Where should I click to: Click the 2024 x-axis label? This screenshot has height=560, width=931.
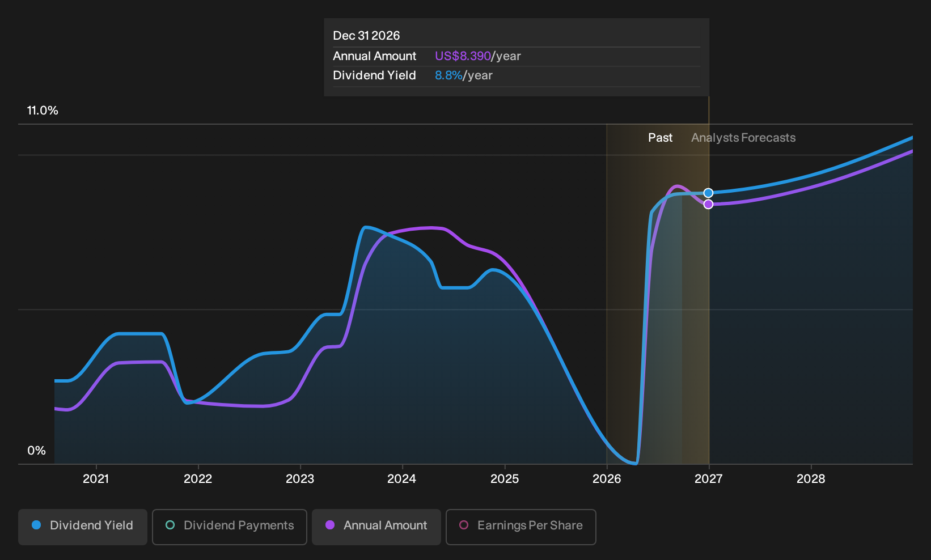pyautogui.click(x=402, y=479)
